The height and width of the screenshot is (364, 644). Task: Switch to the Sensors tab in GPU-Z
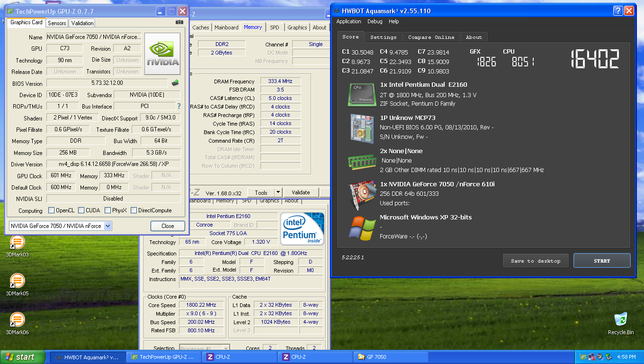coord(57,23)
